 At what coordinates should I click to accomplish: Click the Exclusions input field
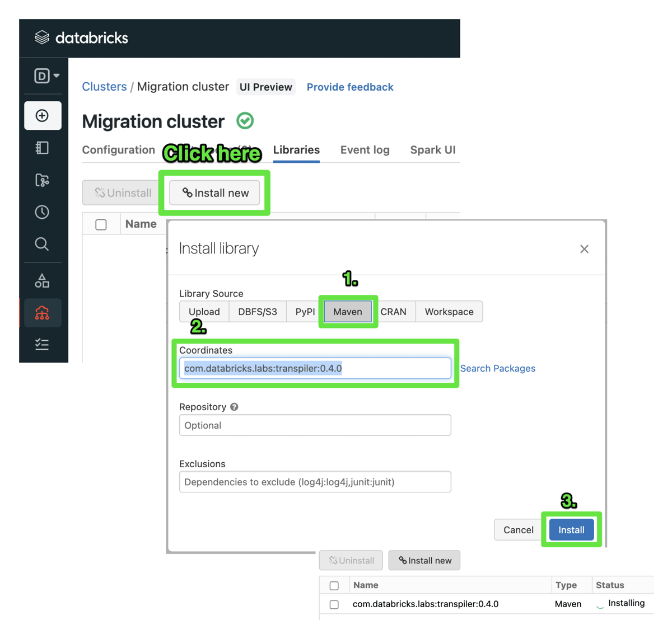point(315,482)
